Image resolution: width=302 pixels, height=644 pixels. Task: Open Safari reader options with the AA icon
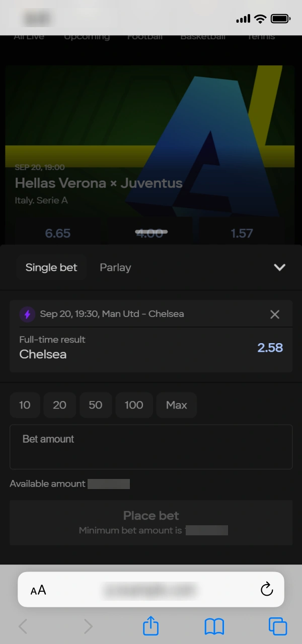pyautogui.click(x=38, y=589)
